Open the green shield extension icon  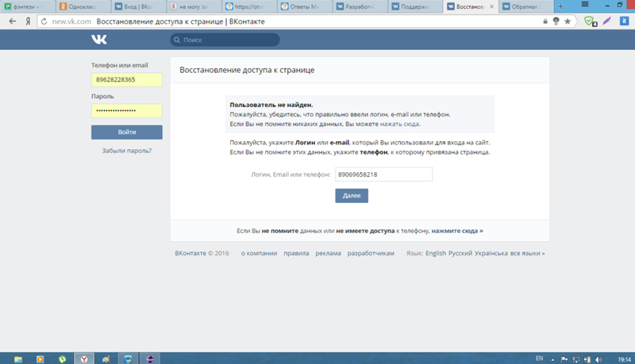point(590,21)
